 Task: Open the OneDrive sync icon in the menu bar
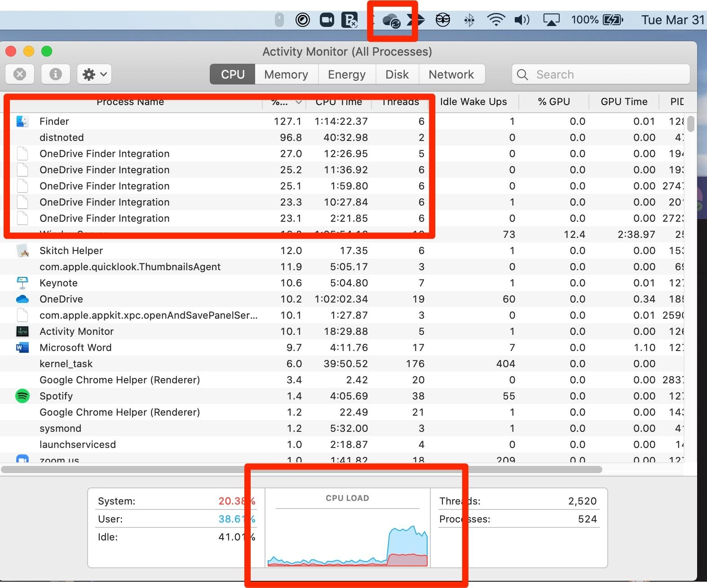(391, 21)
